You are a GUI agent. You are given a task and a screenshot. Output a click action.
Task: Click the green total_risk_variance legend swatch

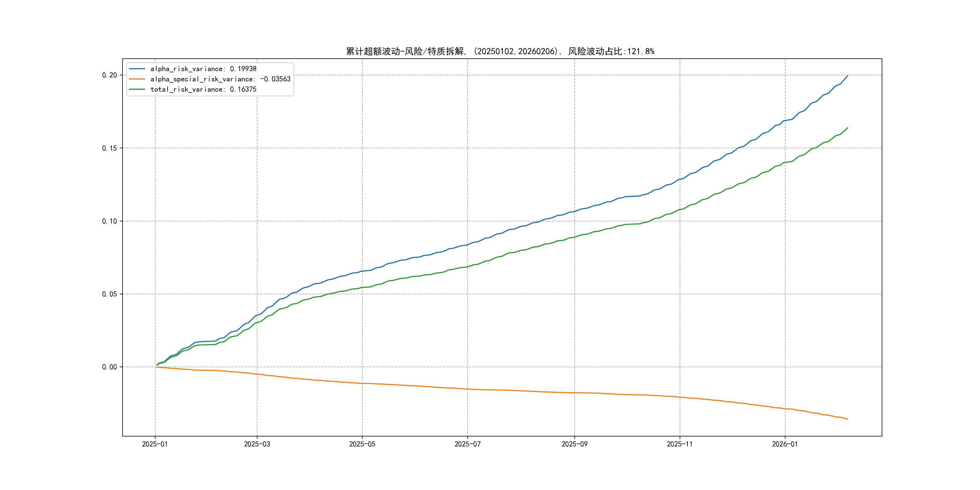click(137, 90)
